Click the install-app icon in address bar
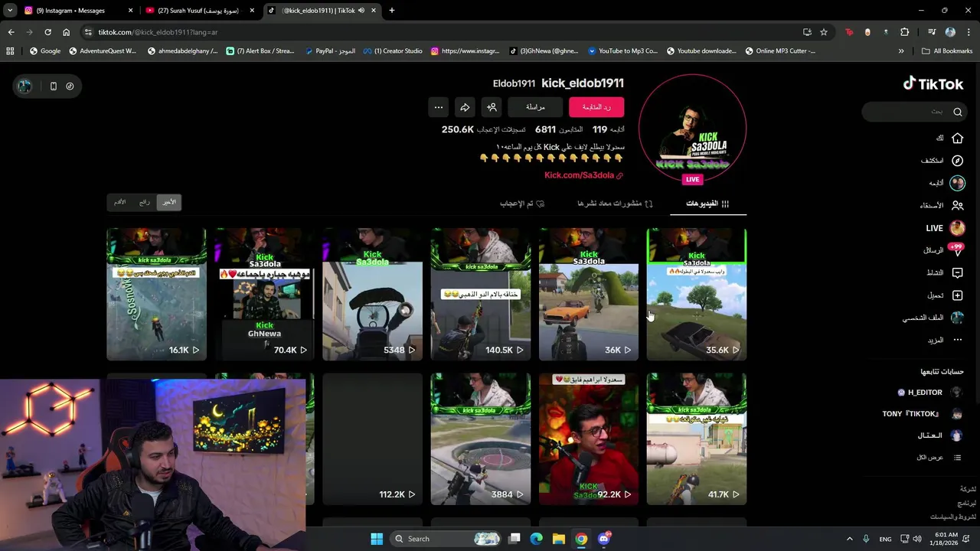980x551 pixels. click(x=807, y=32)
